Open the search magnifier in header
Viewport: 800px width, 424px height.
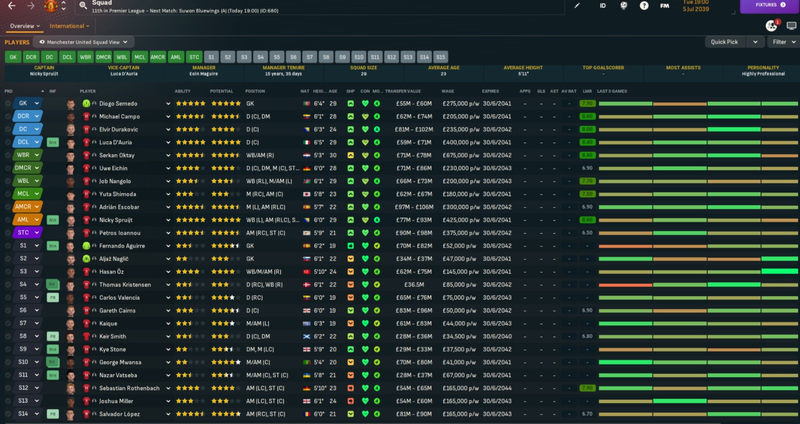click(82, 6)
